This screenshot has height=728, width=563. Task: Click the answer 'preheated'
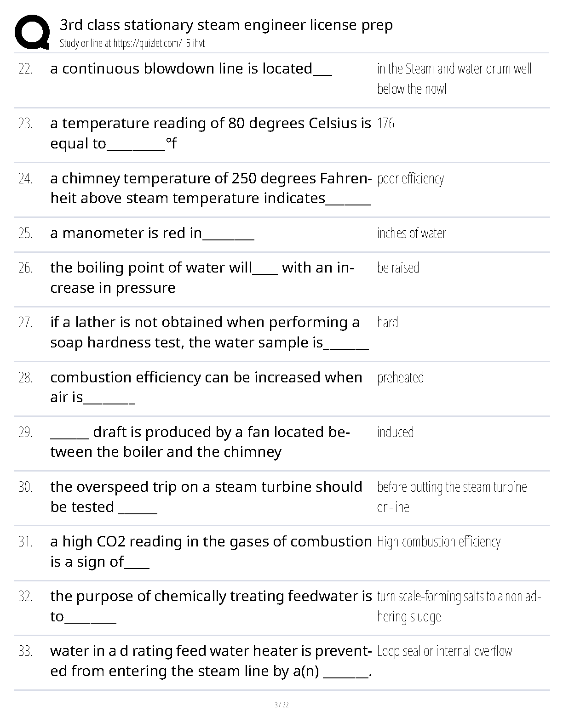point(400,378)
